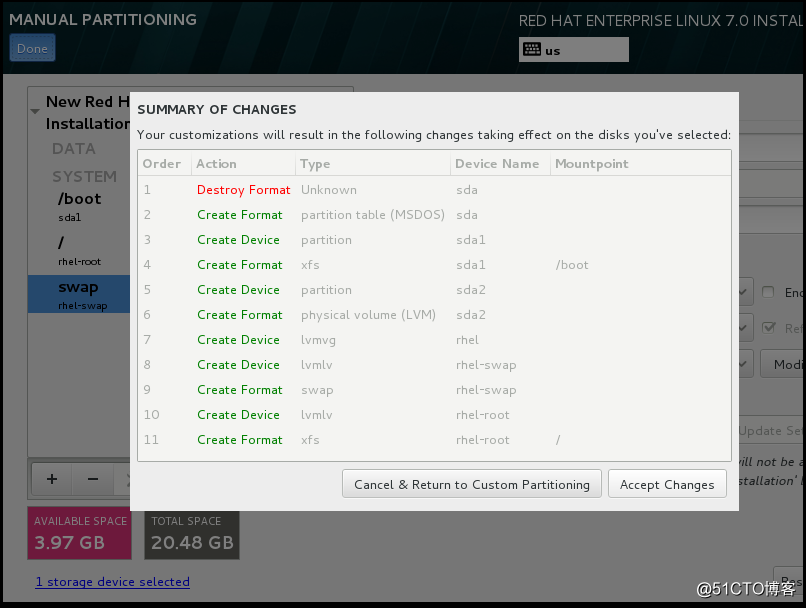Screen dimensions: 806x608
Task: Click the Unknown type cell in row 1
Action: point(328,190)
